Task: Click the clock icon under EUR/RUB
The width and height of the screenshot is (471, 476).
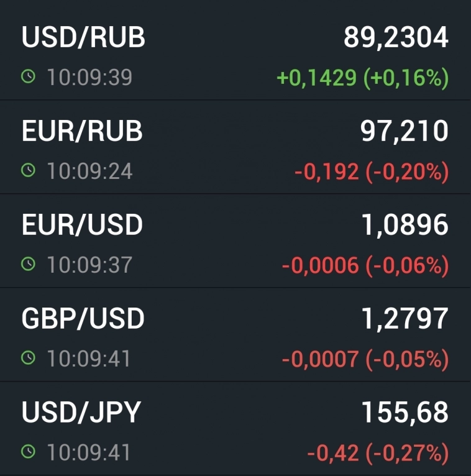Action: coord(29,170)
